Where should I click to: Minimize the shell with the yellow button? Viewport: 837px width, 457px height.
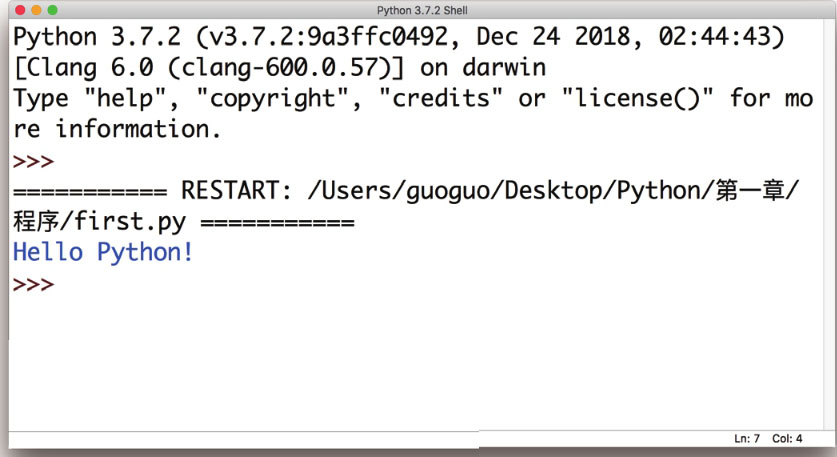coord(36,10)
